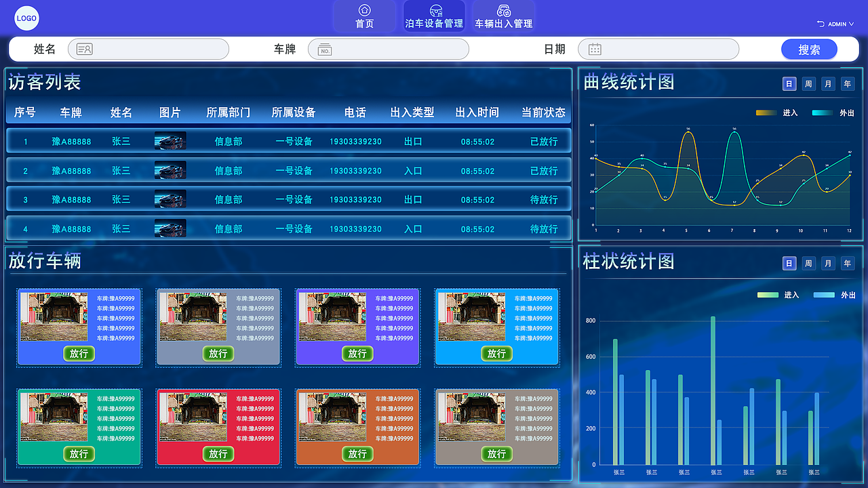Click the 搜索 search button
The height and width of the screenshot is (488, 868).
(809, 49)
